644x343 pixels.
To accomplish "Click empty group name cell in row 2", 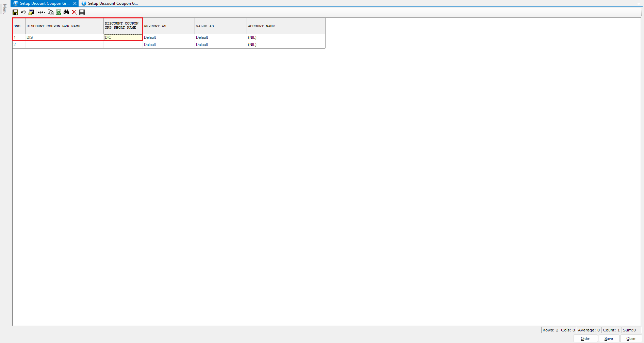I will [64, 45].
